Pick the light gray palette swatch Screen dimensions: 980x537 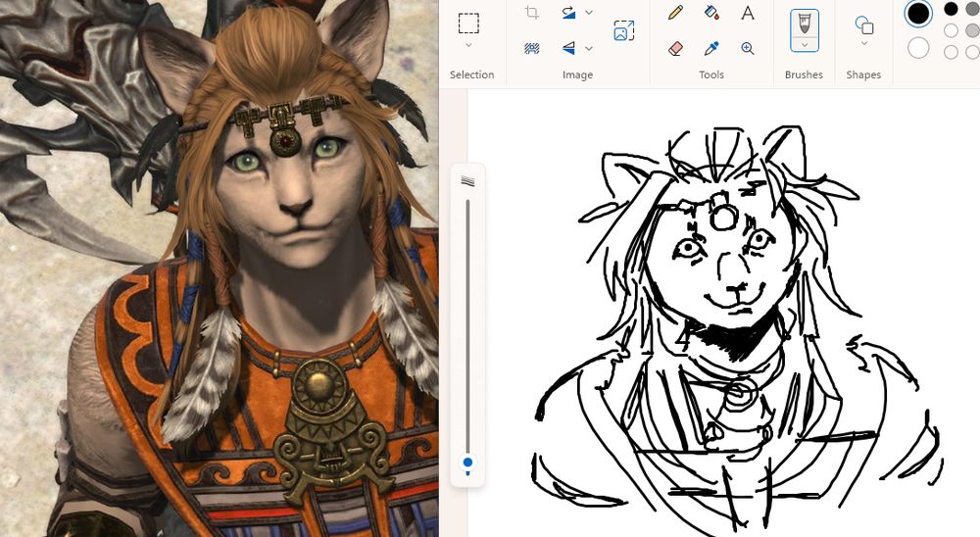coord(972,30)
